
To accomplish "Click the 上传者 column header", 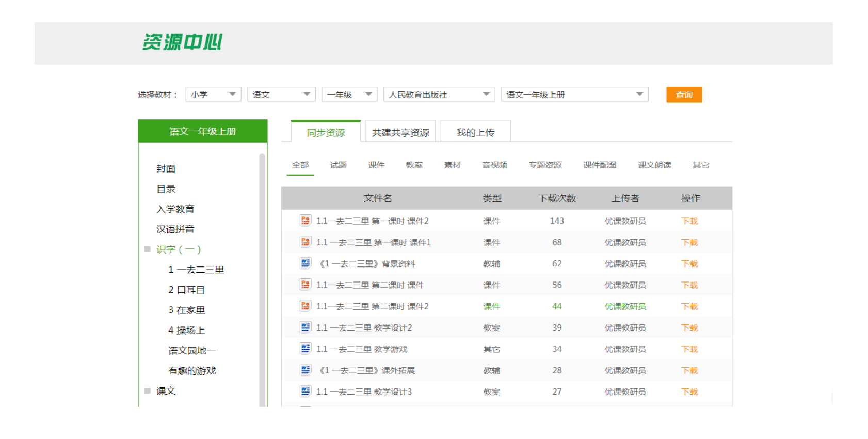I will click(625, 198).
